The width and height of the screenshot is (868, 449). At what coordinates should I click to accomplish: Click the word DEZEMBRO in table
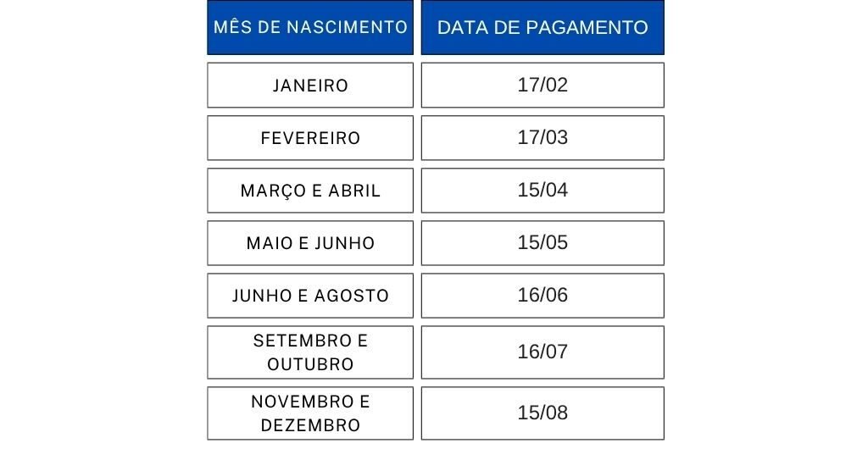coord(310,425)
